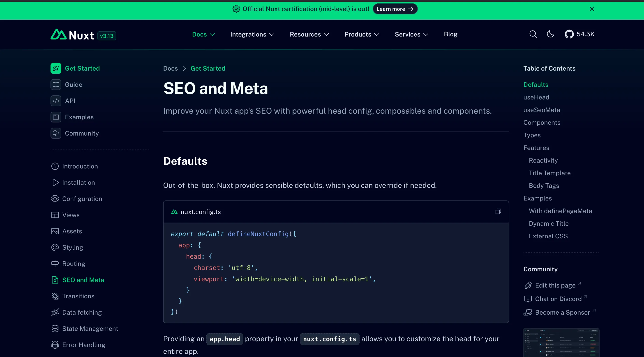Open the Blog nav link
The image size is (644, 357).
tap(450, 34)
